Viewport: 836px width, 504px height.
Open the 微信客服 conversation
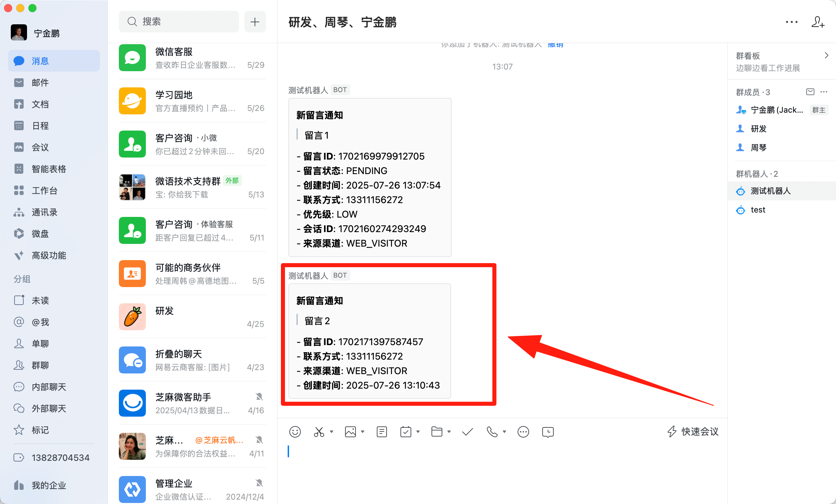tap(192, 58)
